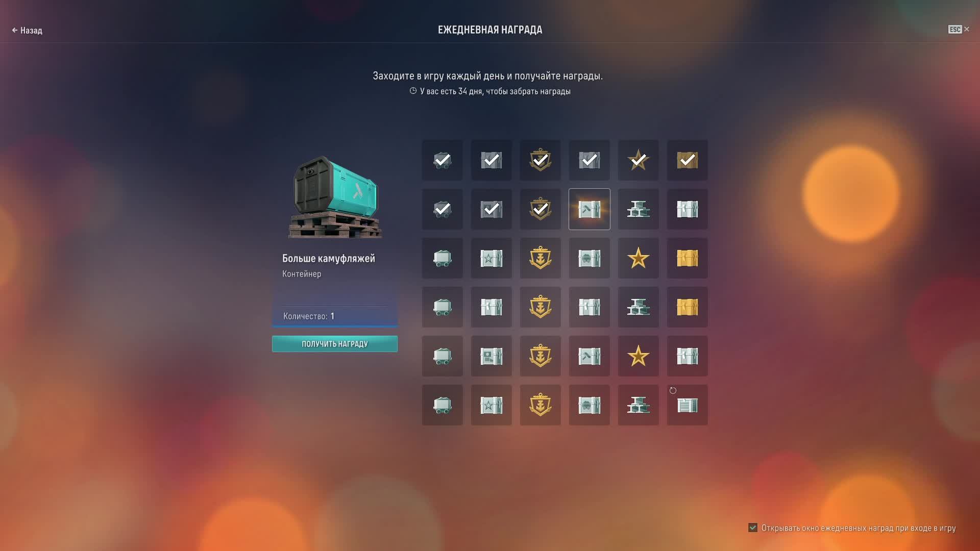Click the crate tile with circular arrow
The height and width of the screenshot is (551, 980).
687,405
